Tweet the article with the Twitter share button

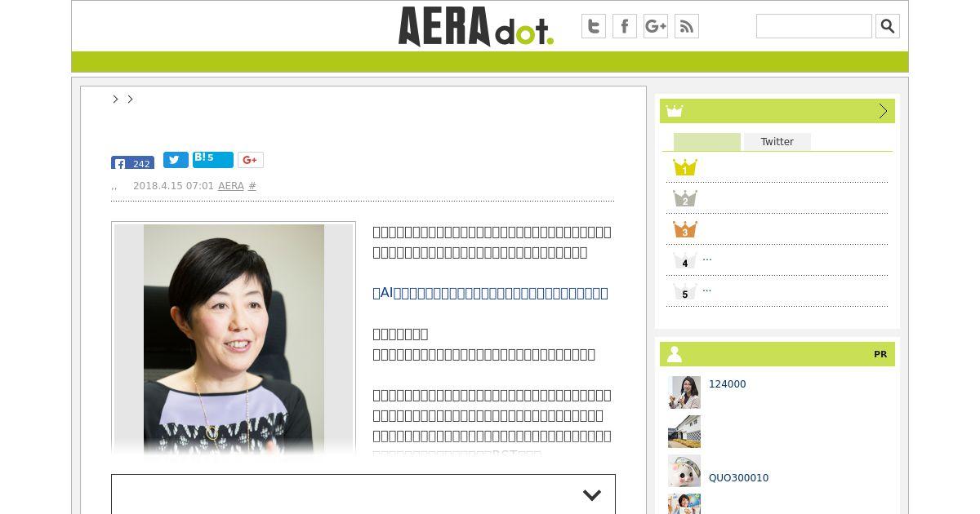176,160
